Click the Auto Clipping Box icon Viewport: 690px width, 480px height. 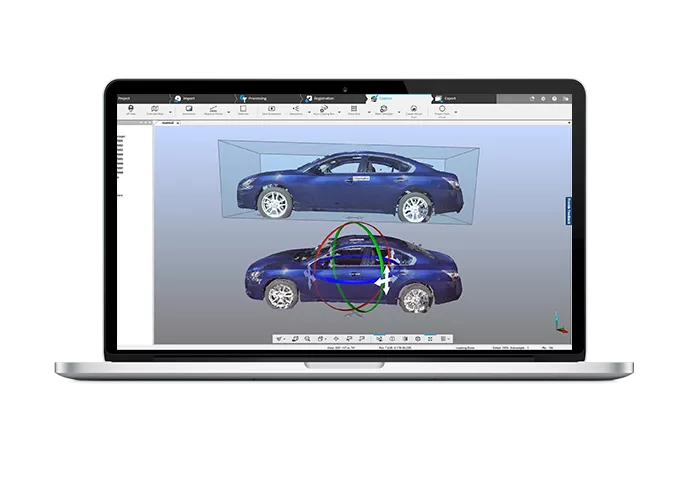click(323, 110)
